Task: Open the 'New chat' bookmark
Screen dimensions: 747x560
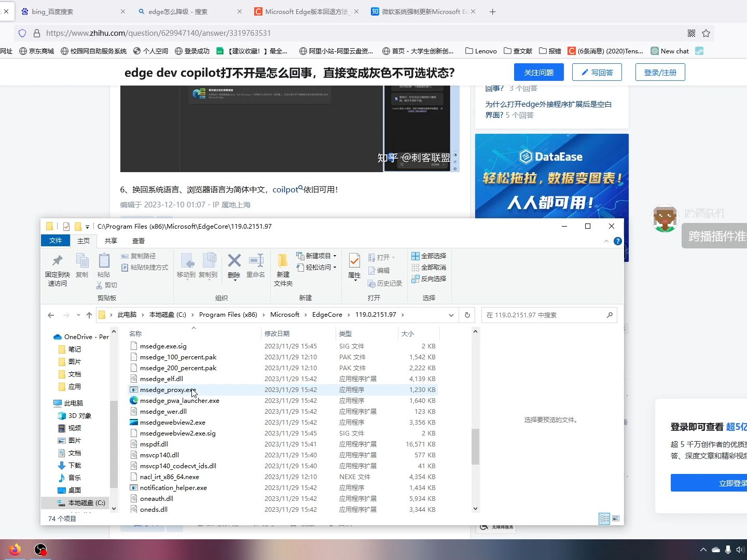Action: point(670,51)
